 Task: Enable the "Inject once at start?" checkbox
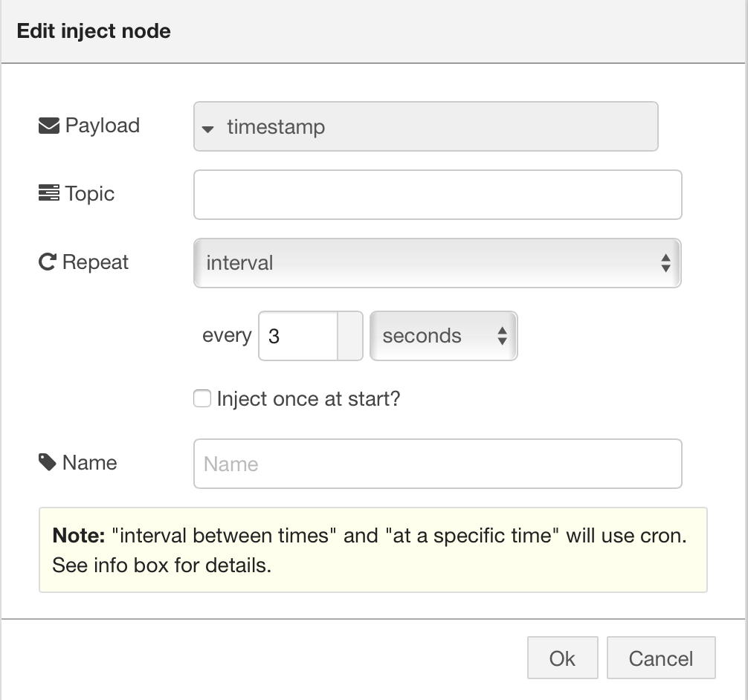tap(201, 398)
